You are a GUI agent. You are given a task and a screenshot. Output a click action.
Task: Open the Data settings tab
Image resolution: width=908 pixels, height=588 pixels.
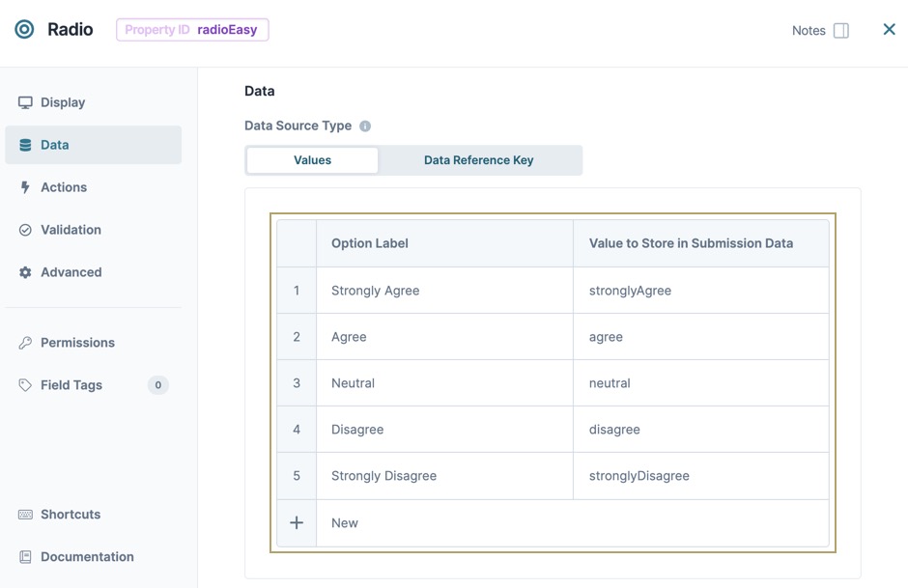coord(94,145)
